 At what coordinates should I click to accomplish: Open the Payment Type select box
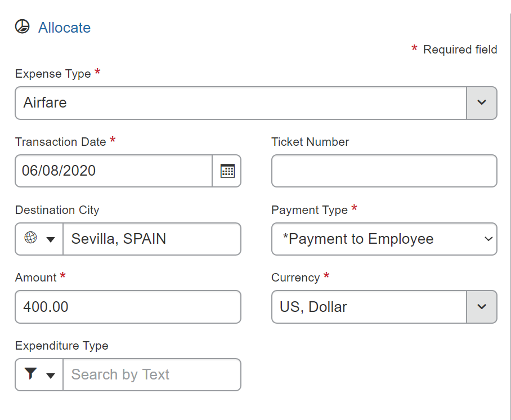click(384, 239)
